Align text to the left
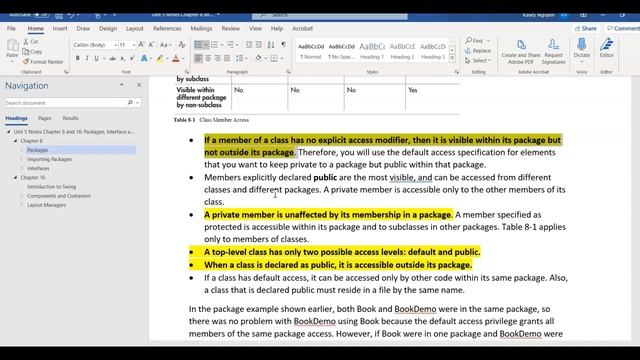Viewport: 640px width, 360px height. (198, 58)
